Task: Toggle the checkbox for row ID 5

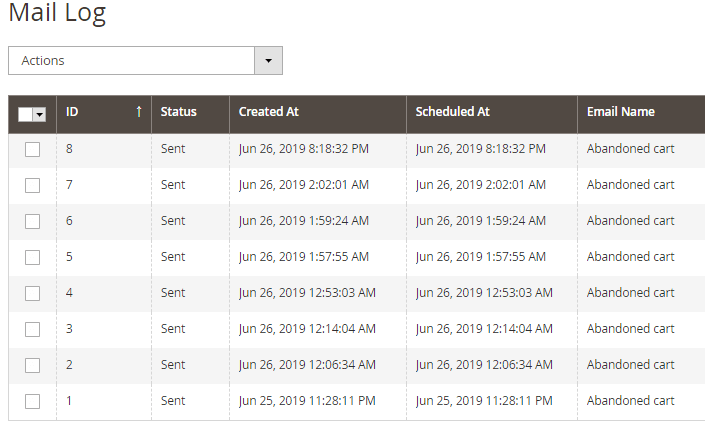Action: pos(32,257)
